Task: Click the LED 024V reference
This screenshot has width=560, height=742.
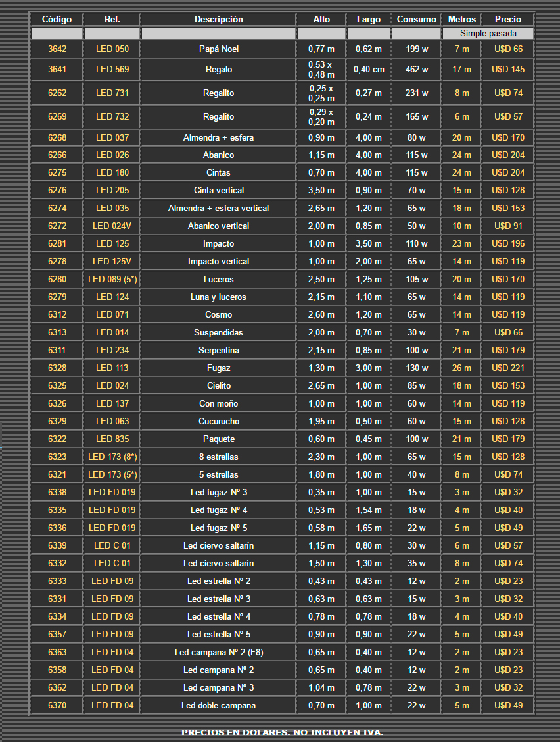Action: tap(112, 226)
